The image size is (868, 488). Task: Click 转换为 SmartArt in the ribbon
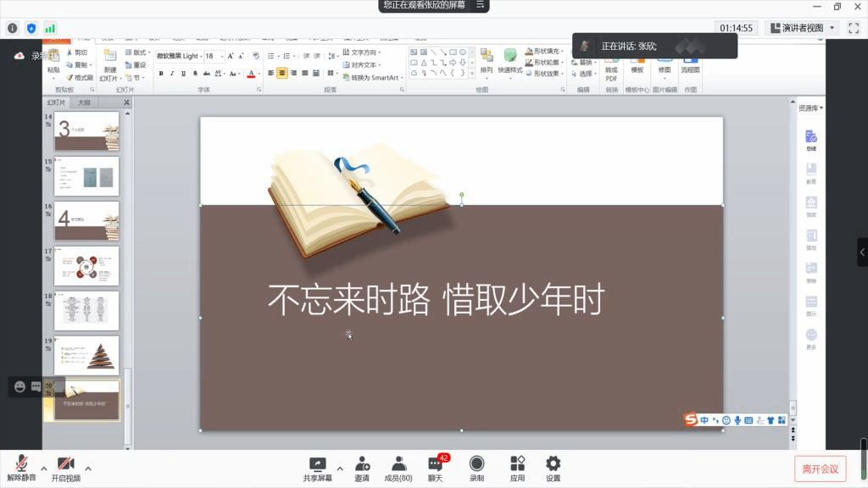(370, 78)
